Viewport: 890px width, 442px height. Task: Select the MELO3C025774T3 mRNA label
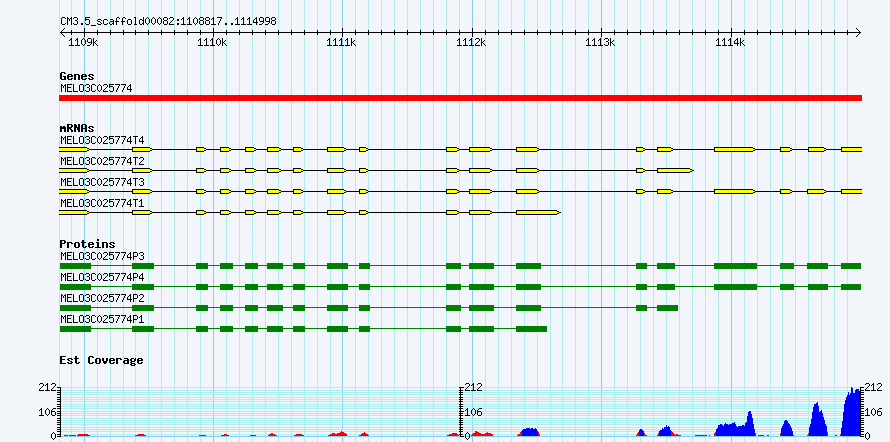pyautogui.click(x=102, y=182)
